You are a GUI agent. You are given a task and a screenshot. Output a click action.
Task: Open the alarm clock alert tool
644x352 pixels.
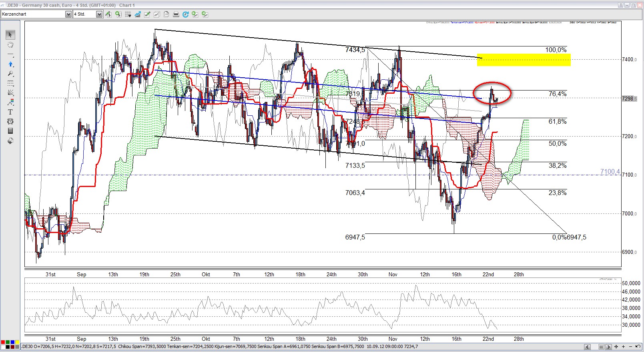coord(10,121)
